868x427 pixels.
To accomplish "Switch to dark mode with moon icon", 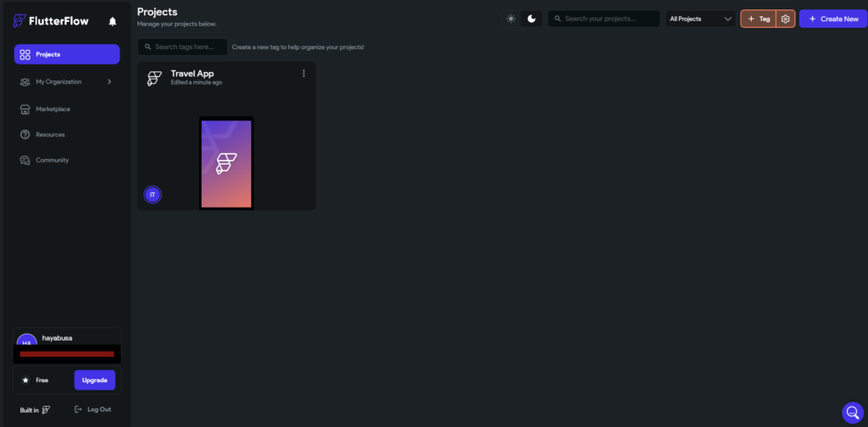I will point(531,19).
